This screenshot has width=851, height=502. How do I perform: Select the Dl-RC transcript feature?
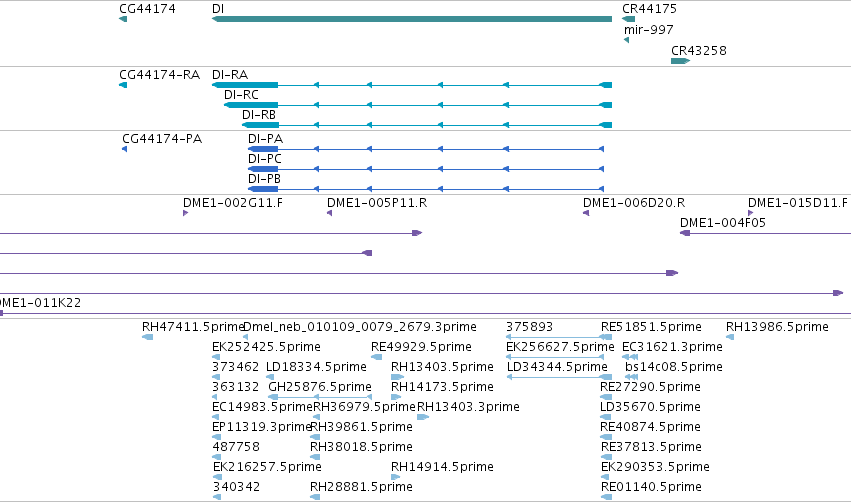coord(418,105)
